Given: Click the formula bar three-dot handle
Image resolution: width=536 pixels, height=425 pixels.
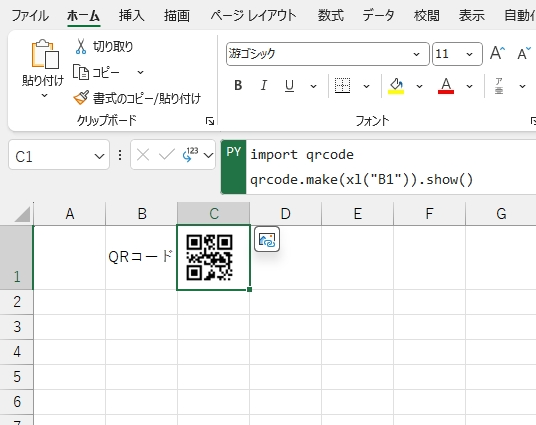Looking at the screenshot, I should pyautogui.click(x=120, y=155).
